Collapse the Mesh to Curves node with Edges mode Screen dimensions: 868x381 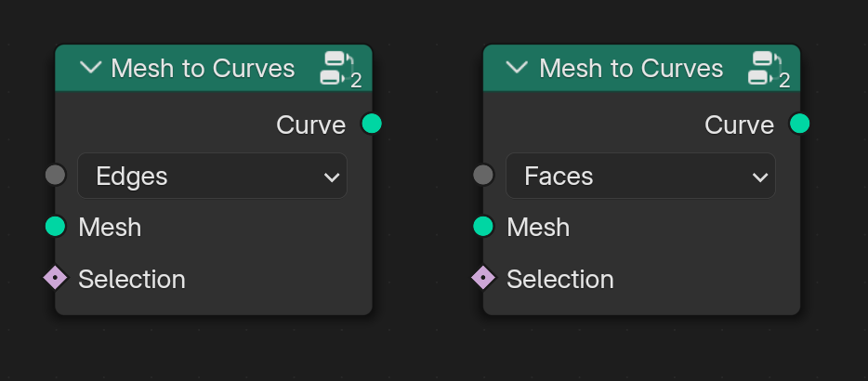tap(91, 68)
